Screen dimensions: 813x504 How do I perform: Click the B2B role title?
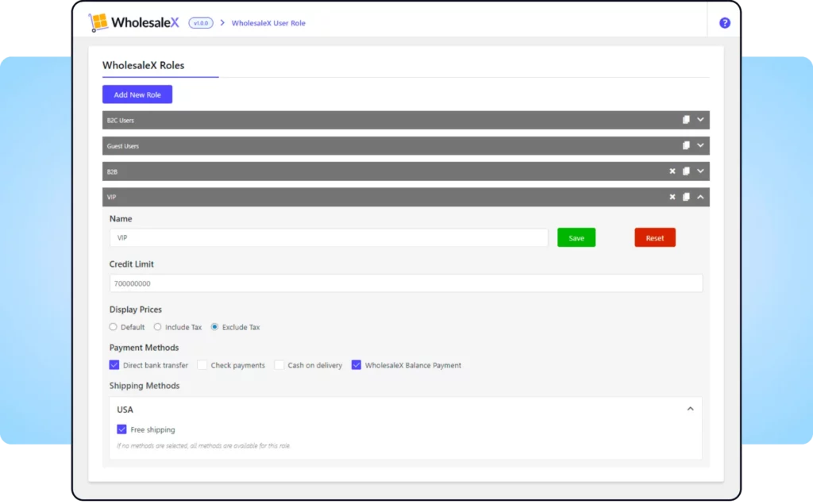pyautogui.click(x=112, y=171)
